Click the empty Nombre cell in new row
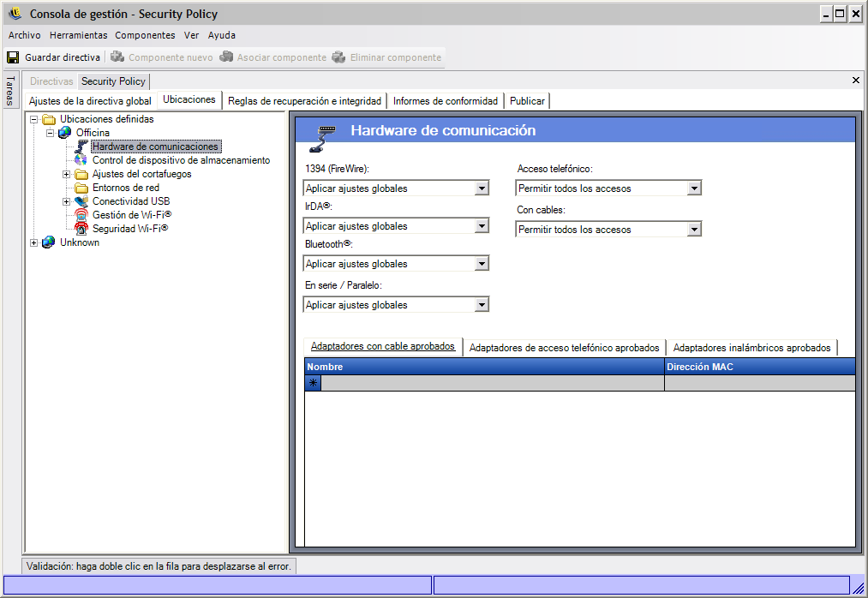The image size is (868, 598). coord(492,383)
